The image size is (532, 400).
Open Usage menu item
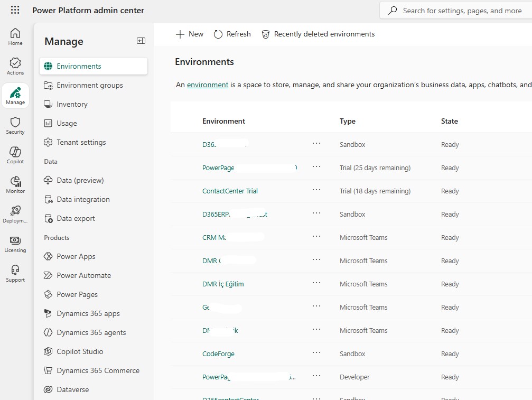pos(94,123)
